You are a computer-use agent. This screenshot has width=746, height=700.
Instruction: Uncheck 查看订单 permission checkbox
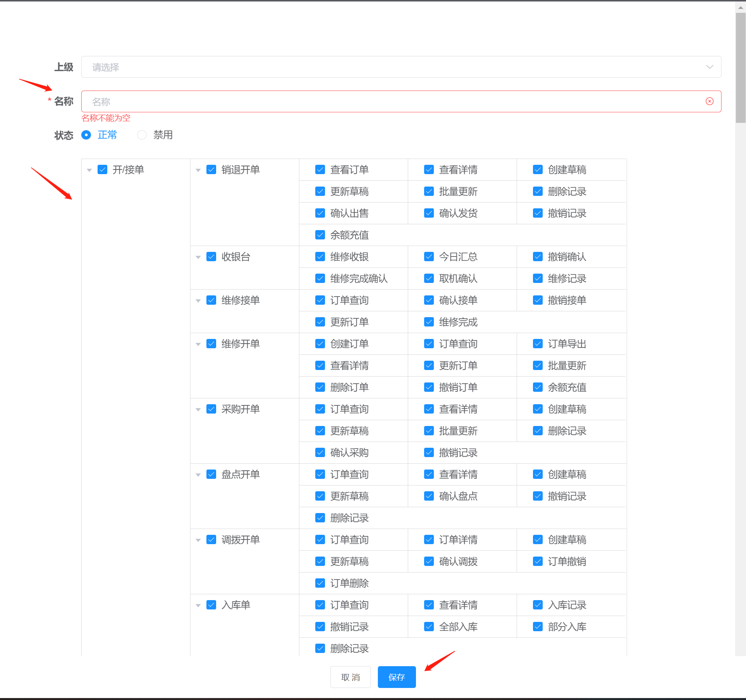tap(320, 169)
